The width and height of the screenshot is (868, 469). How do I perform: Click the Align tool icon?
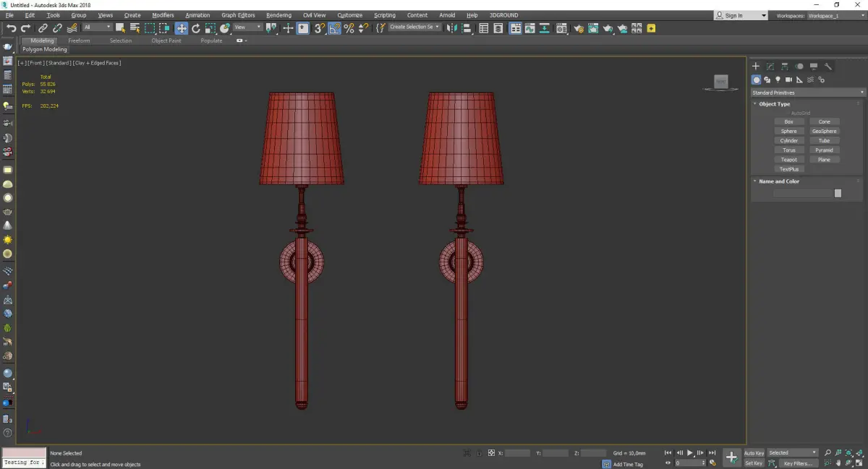[x=467, y=28]
